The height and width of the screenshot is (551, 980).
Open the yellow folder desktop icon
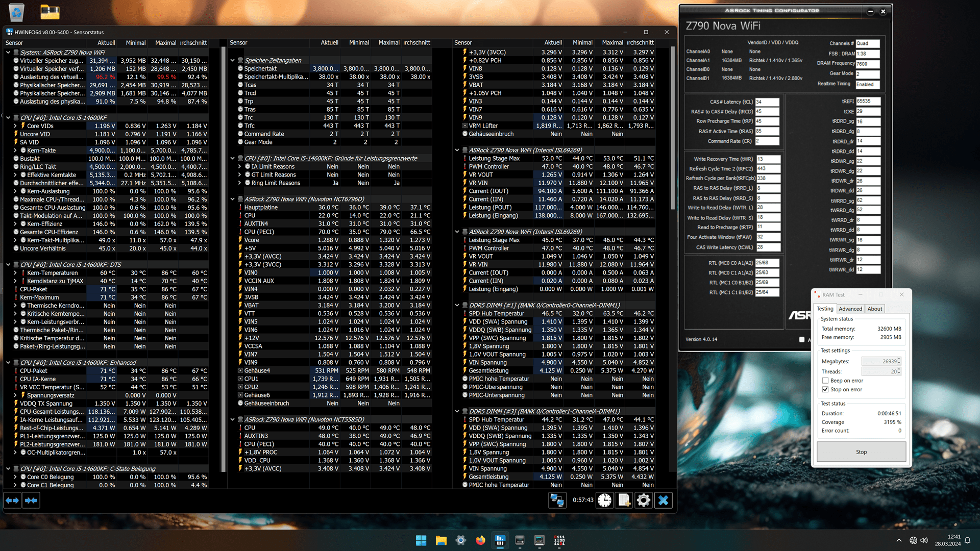(x=50, y=12)
